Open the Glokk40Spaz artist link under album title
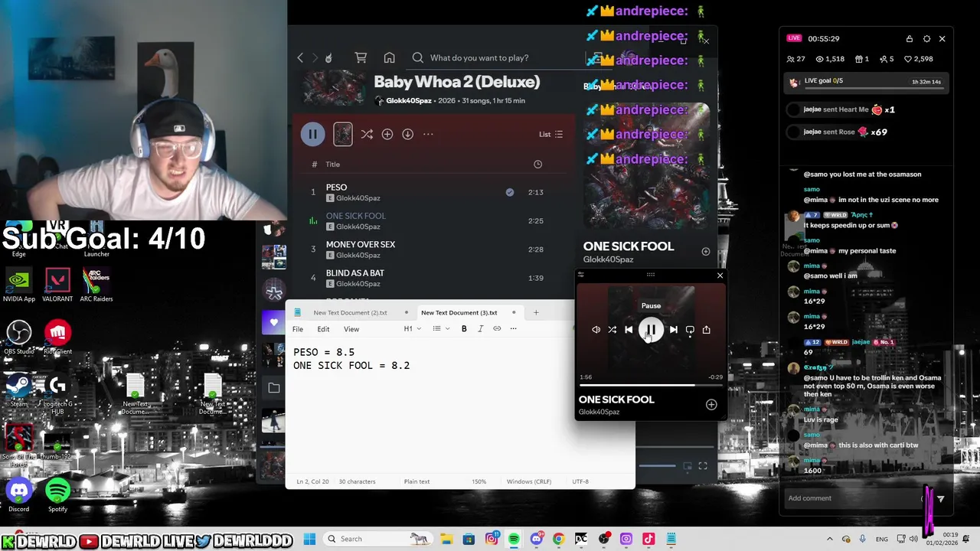The width and height of the screenshot is (980, 551). pos(409,100)
